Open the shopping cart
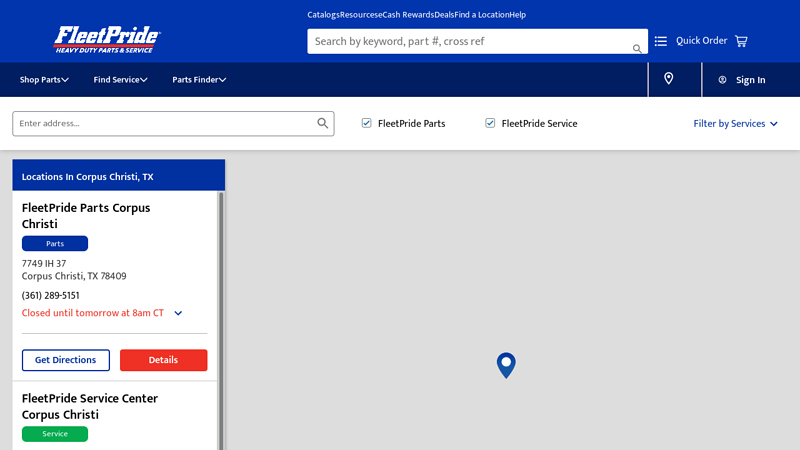Image resolution: width=800 pixels, height=450 pixels. 741,41
